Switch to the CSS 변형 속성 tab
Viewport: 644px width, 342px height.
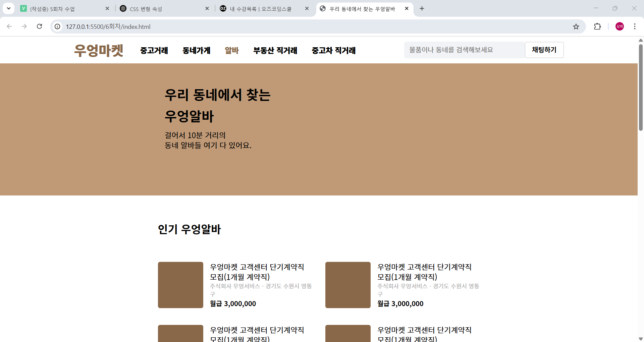coord(165,9)
